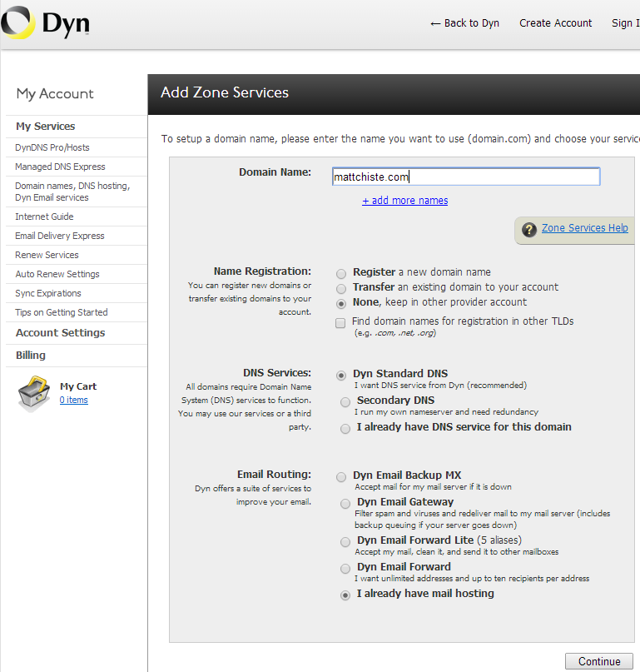The height and width of the screenshot is (672, 640).
Task: Click the My Account heading
Action: point(55,93)
